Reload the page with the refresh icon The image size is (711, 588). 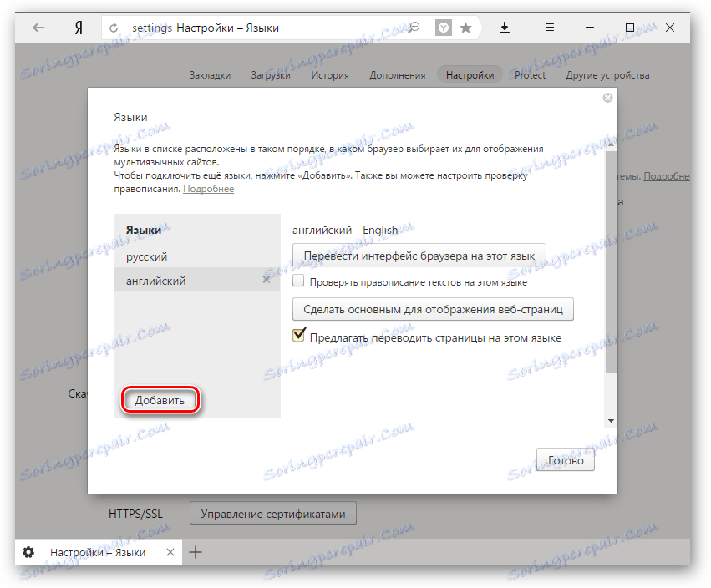[x=114, y=28]
